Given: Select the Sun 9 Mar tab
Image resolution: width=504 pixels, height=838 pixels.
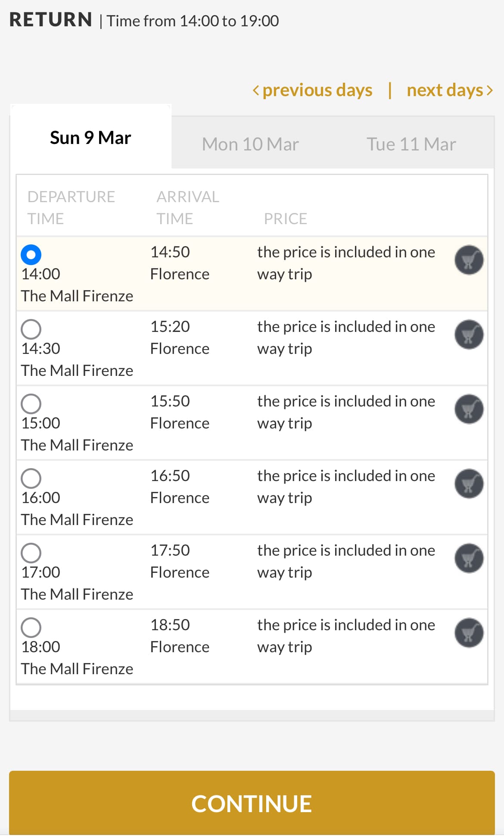Looking at the screenshot, I should (90, 138).
